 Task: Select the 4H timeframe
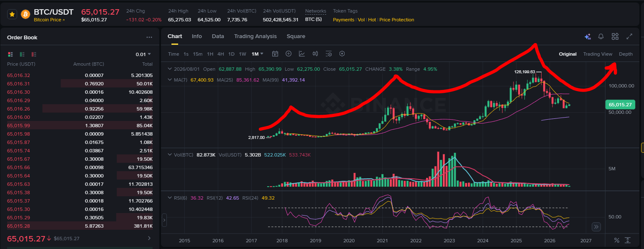point(220,54)
